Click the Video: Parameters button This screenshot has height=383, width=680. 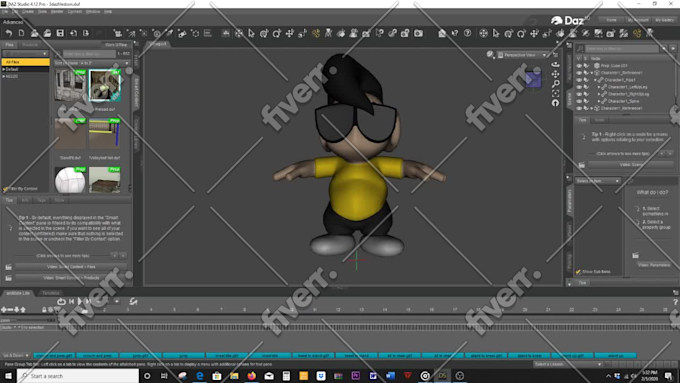[654, 265]
